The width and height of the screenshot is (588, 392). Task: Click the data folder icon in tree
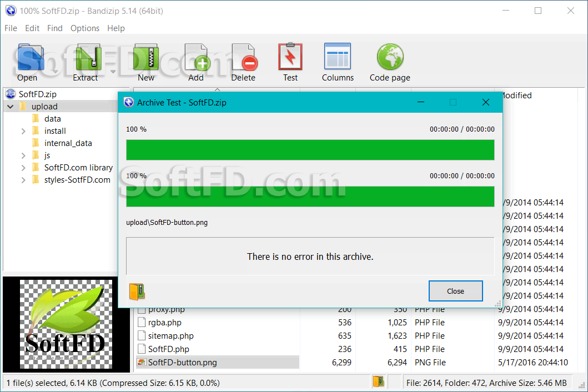(x=36, y=118)
